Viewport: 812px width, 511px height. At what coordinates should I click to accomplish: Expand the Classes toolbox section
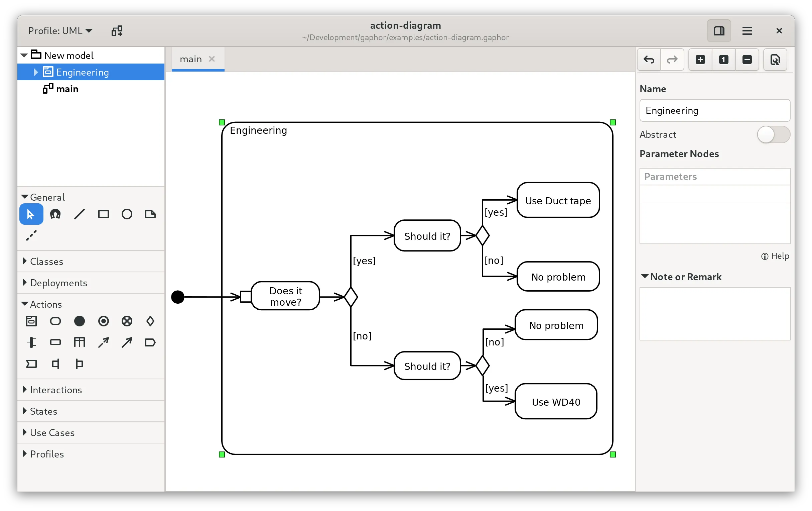coord(46,261)
